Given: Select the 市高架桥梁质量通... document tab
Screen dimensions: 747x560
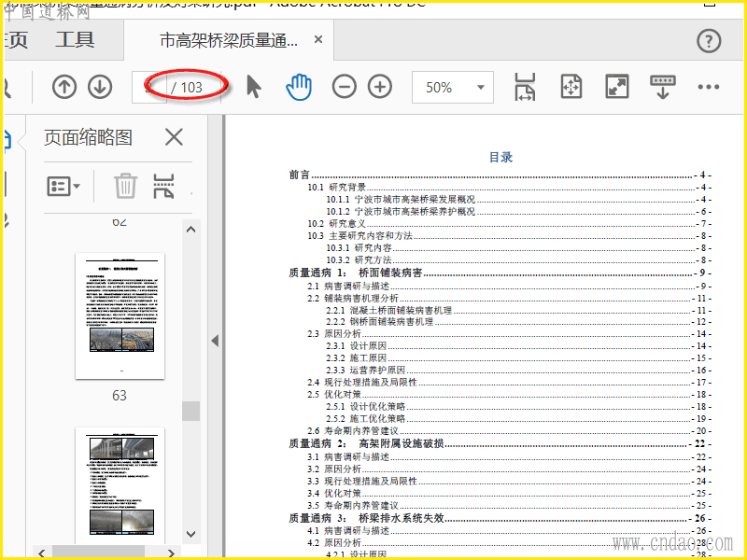Looking at the screenshot, I should pos(229,40).
